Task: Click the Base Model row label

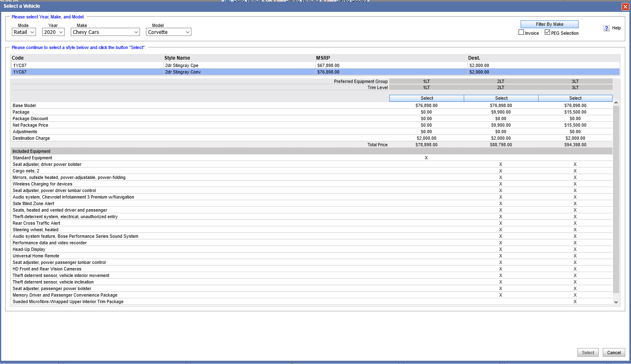Action: point(24,105)
